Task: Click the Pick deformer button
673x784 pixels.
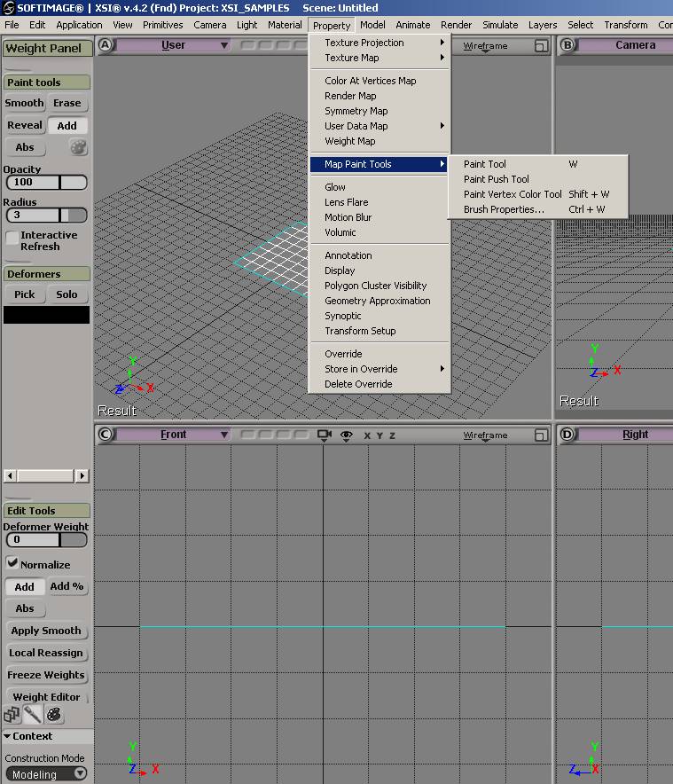Action: [25, 294]
